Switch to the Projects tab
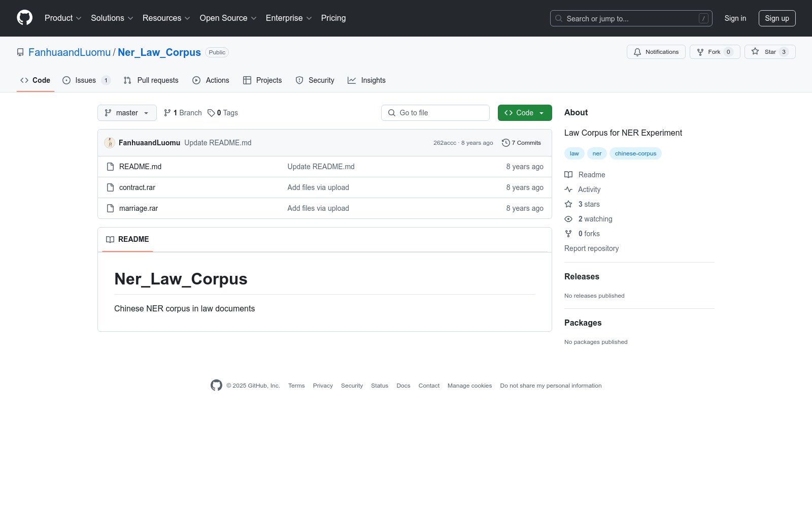Viewport: 812px width, 508px height. (262, 80)
